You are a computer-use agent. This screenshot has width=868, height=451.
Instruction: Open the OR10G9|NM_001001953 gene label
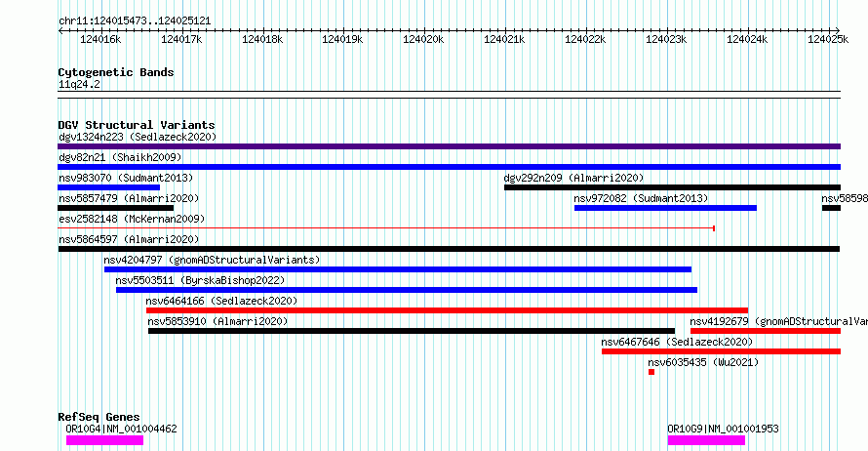click(723, 429)
